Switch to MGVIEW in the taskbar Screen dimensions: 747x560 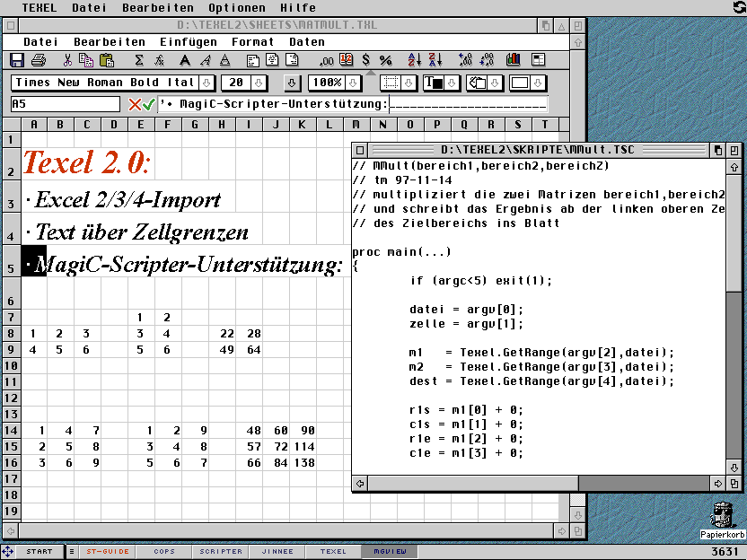tap(390, 551)
